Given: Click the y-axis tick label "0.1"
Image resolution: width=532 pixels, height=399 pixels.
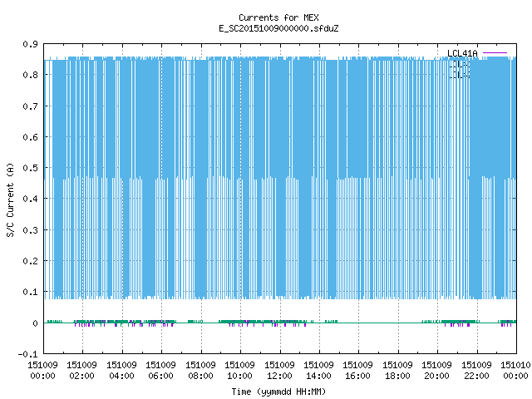Looking at the screenshot, I should 30,292.
